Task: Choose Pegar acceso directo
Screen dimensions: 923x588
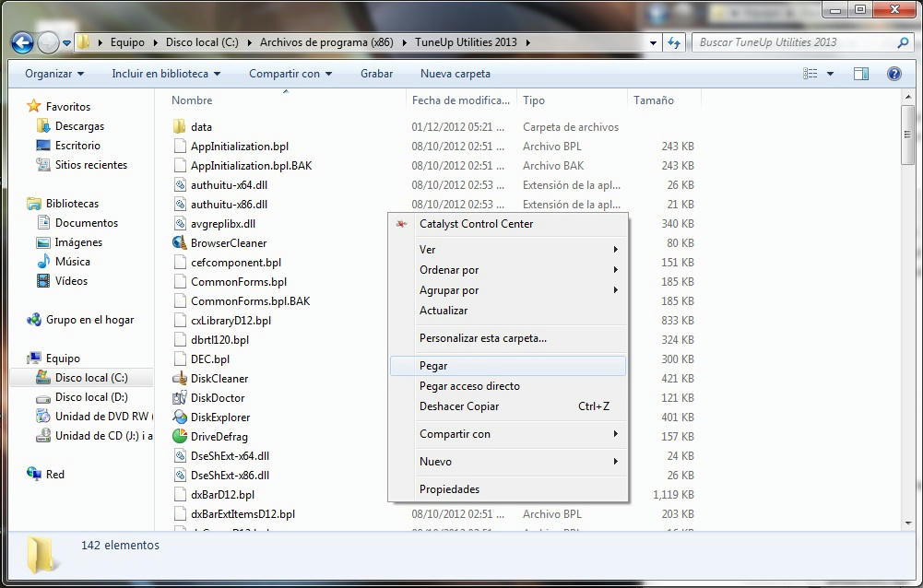Action: [508, 385]
